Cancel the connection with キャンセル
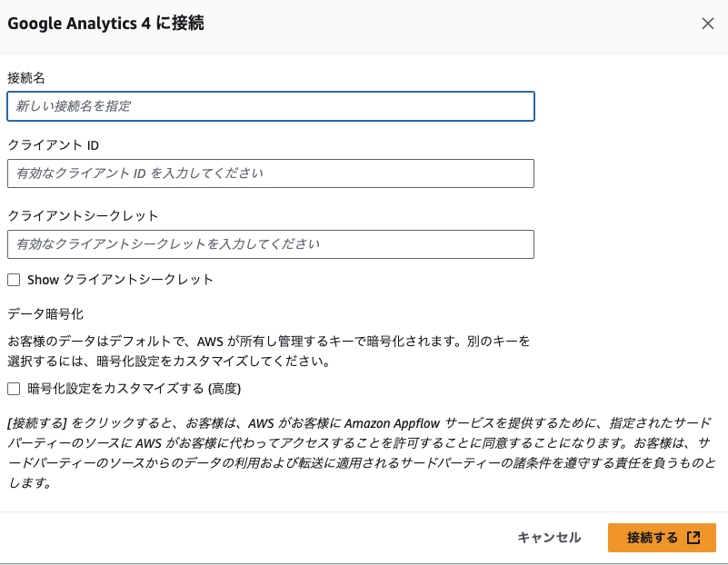728x565 pixels. pos(549,538)
